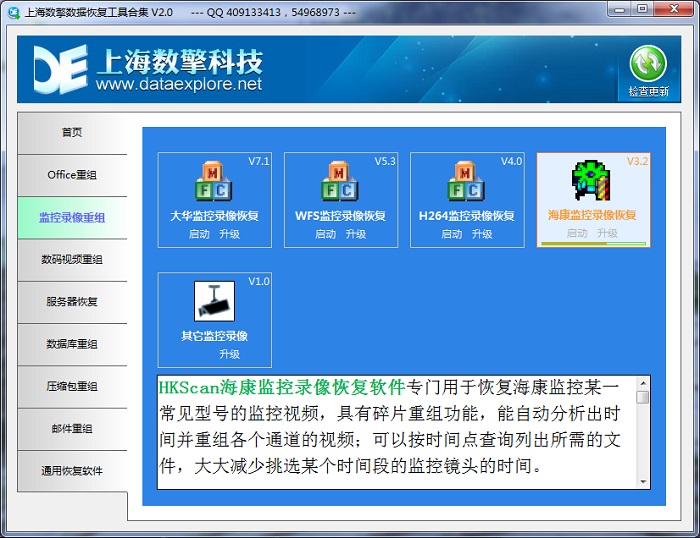700x538 pixels.
Task: Click 升级 under 海康监控录像恢复
Action: 608,233
